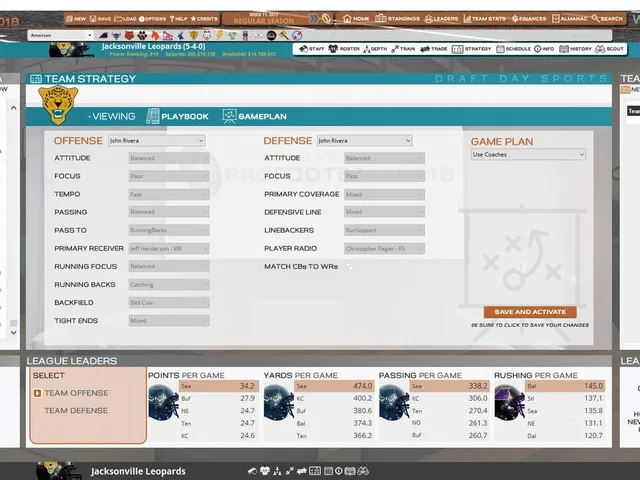640x480 pixels.
Task: Select Team Defense in League Leaders
Action: tap(76, 411)
